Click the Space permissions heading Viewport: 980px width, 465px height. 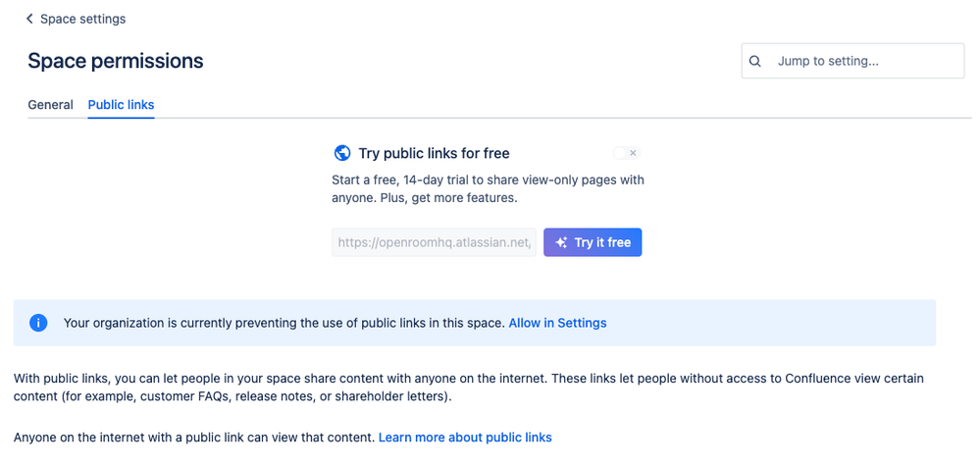click(x=116, y=61)
